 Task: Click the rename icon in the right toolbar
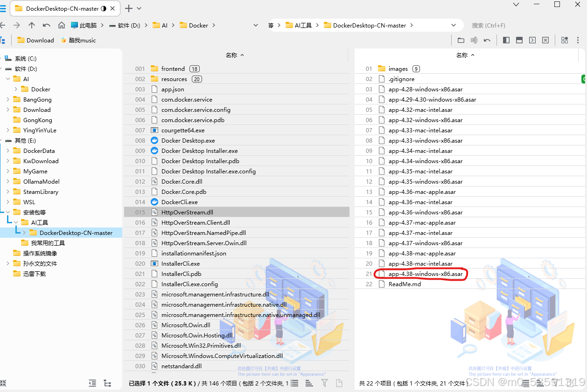tap(474, 40)
